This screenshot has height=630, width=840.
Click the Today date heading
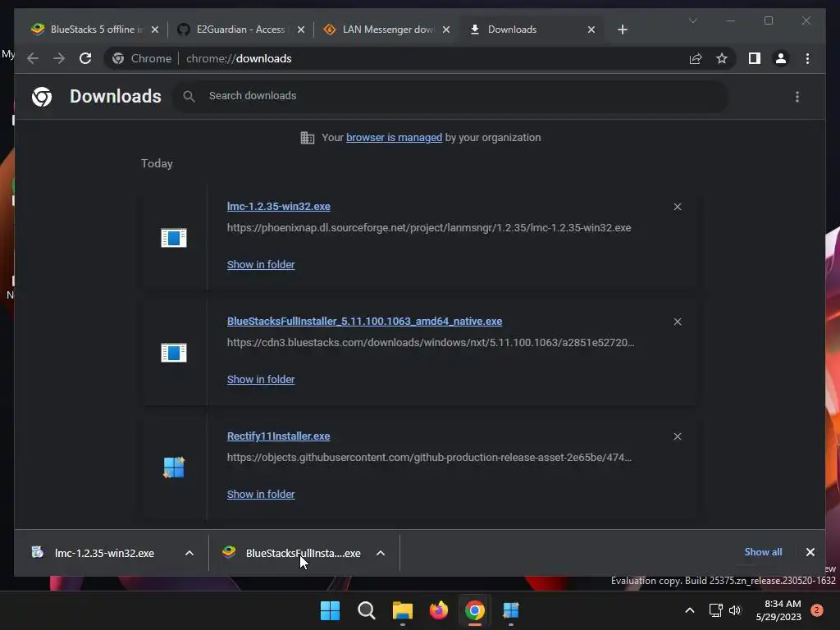[157, 163]
